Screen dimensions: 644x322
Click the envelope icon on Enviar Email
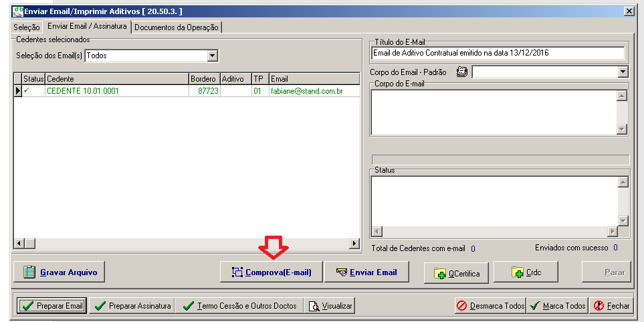(342, 272)
